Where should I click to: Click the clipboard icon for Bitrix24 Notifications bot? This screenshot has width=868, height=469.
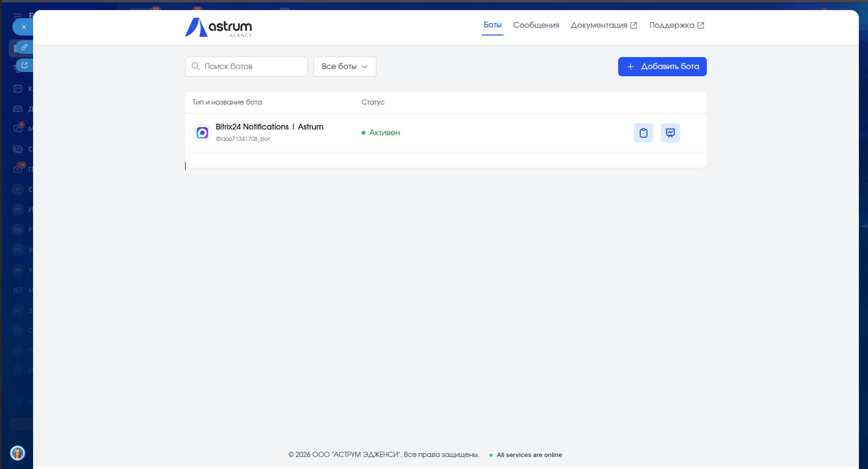(x=644, y=133)
